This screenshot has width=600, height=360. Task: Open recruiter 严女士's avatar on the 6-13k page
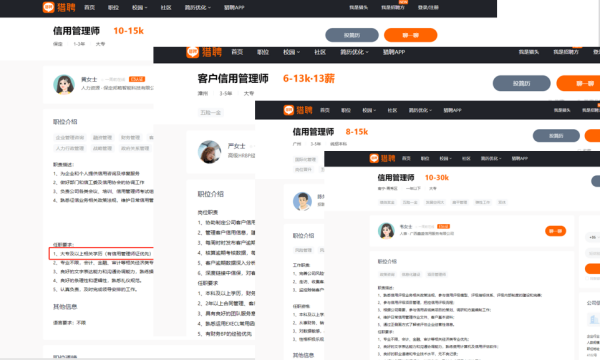click(209, 151)
